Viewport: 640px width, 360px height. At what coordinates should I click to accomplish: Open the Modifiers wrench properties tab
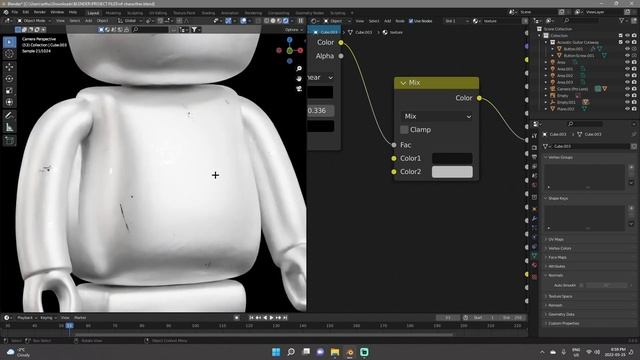click(534, 219)
